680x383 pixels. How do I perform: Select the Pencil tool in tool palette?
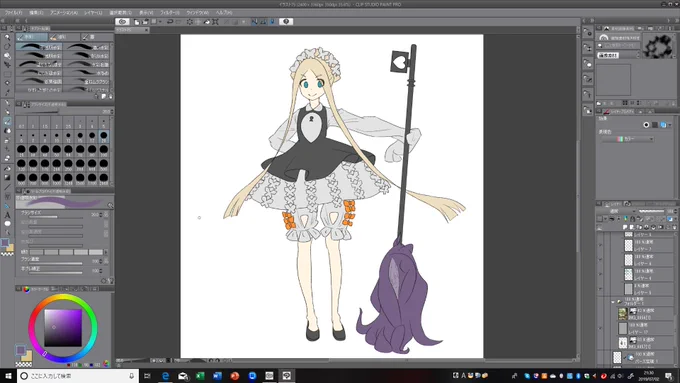click(x=7, y=112)
